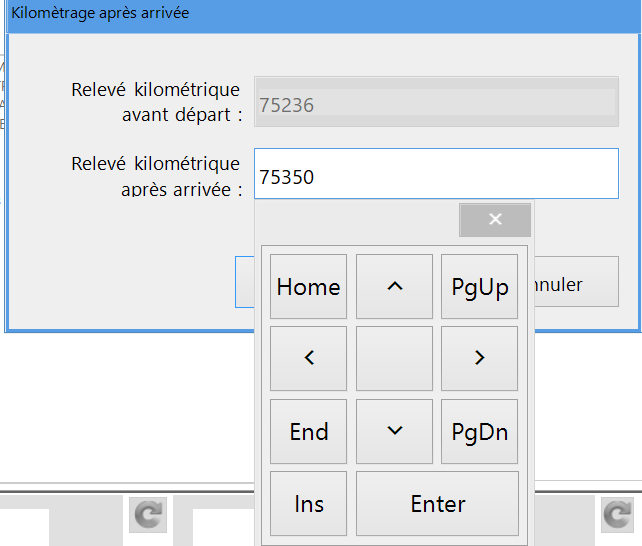Focus the après arrivée mileage field
642x546 pixels.
pyautogui.click(x=436, y=176)
